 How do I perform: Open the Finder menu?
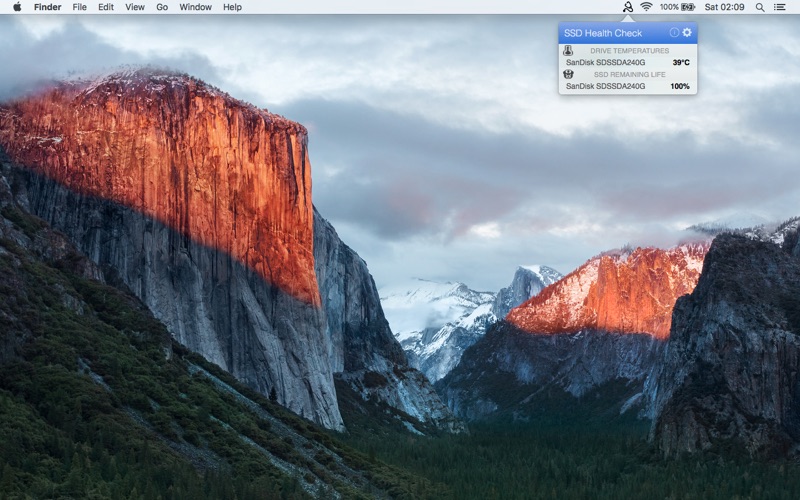pyautogui.click(x=47, y=7)
